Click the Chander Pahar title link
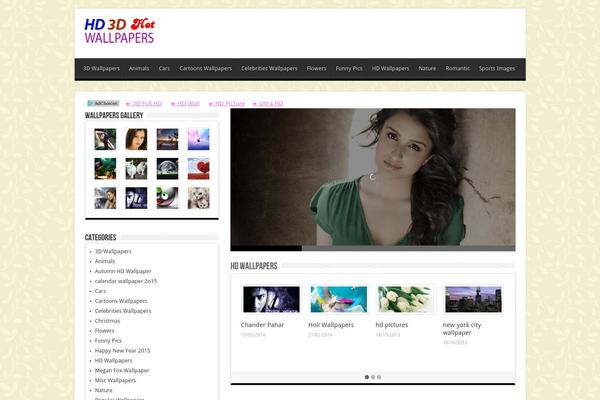600x400 pixels. tap(262, 325)
